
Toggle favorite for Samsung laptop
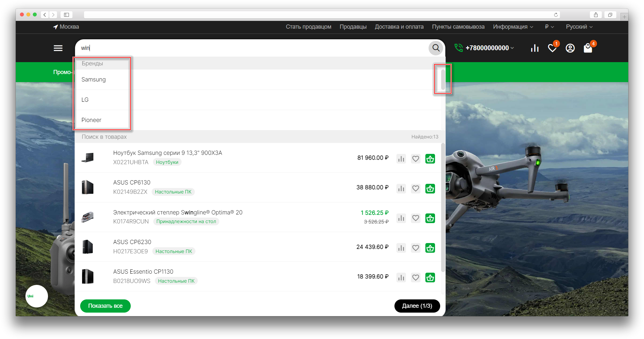416,159
